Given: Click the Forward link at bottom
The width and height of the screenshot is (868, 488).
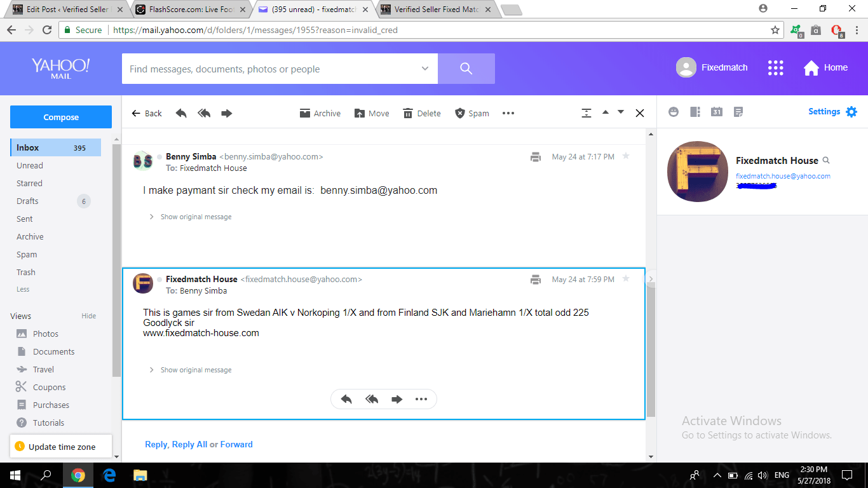Looking at the screenshot, I should pos(236,444).
